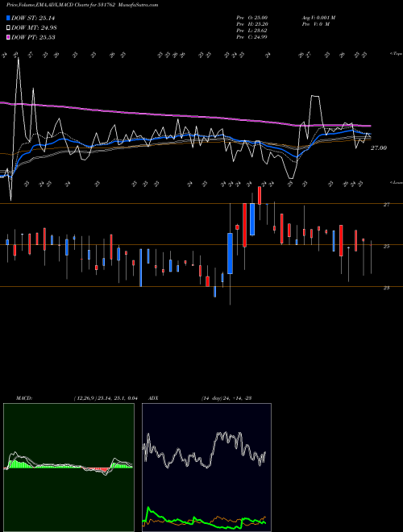Click the blue DOW ST legend swatch

[x=9, y=18]
